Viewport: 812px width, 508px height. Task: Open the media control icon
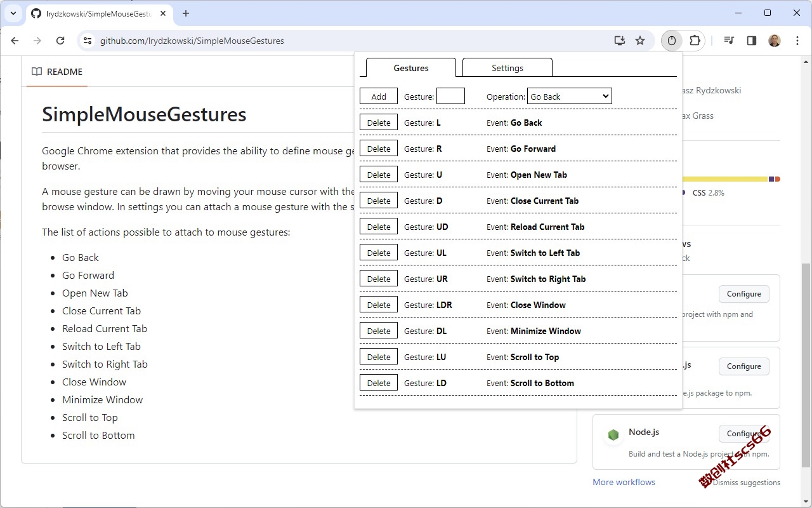(729, 41)
